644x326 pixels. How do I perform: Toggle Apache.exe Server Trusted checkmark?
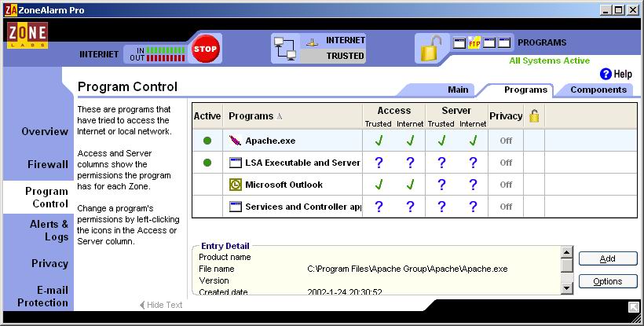click(x=441, y=141)
